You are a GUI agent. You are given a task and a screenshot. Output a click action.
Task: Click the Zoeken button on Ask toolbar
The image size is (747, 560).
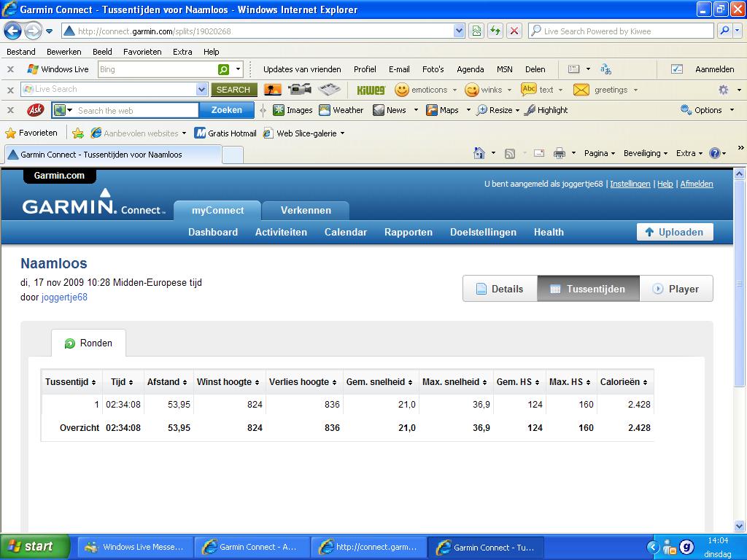pos(227,110)
